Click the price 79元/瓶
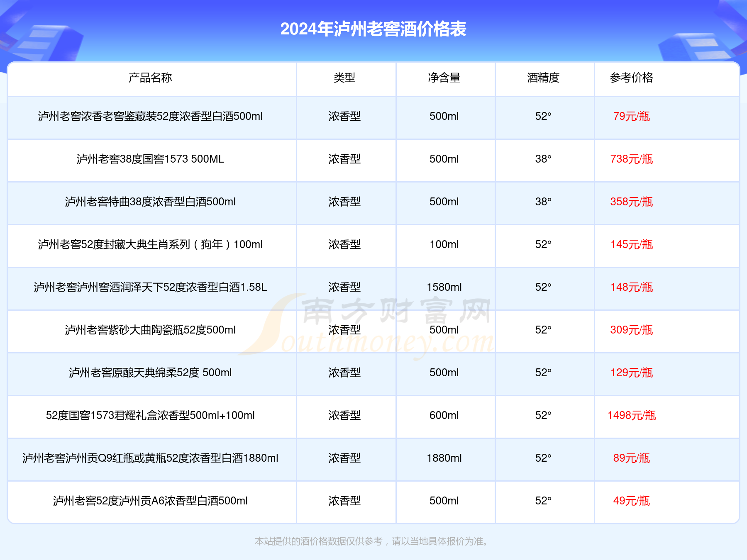 pyautogui.click(x=631, y=117)
